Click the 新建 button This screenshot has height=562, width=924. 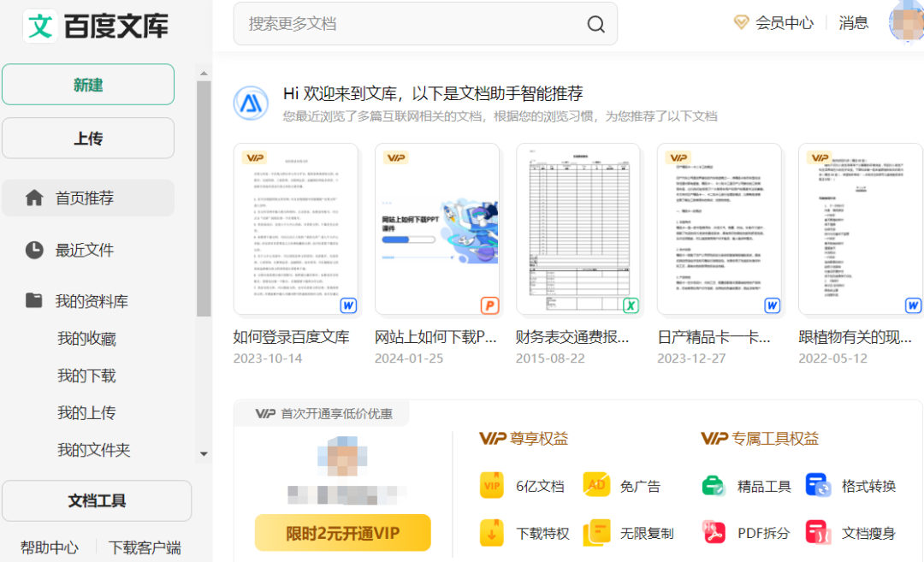tap(88, 85)
